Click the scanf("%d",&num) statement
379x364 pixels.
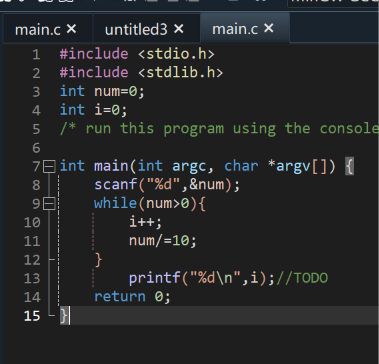(167, 185)
